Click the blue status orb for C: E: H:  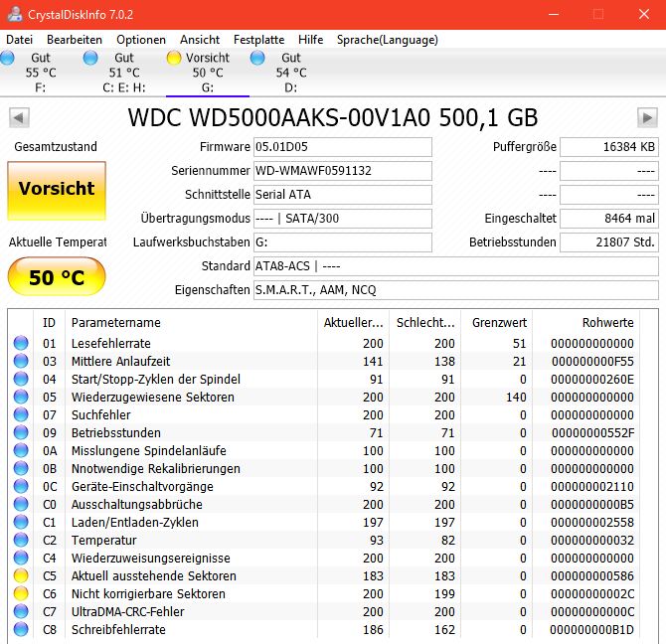[90, 58]
